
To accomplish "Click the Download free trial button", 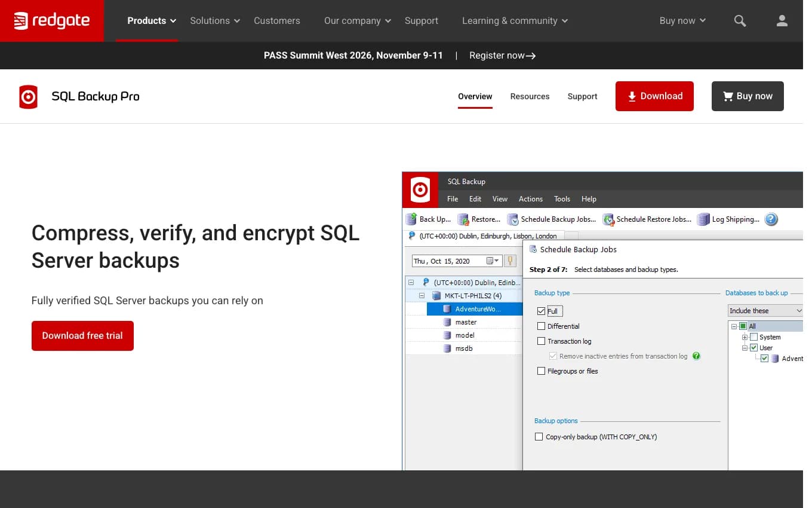I will (x=82, y=336).
